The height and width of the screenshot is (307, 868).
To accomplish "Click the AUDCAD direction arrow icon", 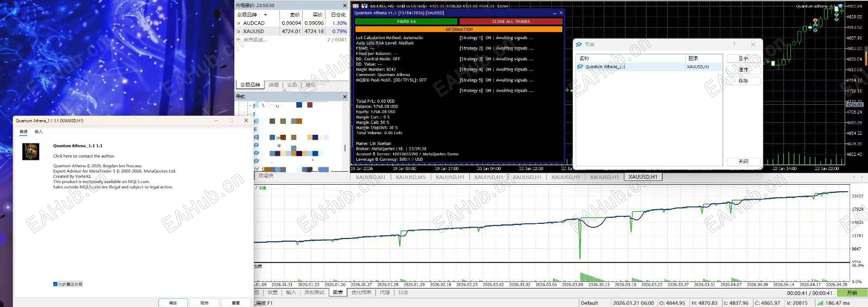I will pos(238,23).
